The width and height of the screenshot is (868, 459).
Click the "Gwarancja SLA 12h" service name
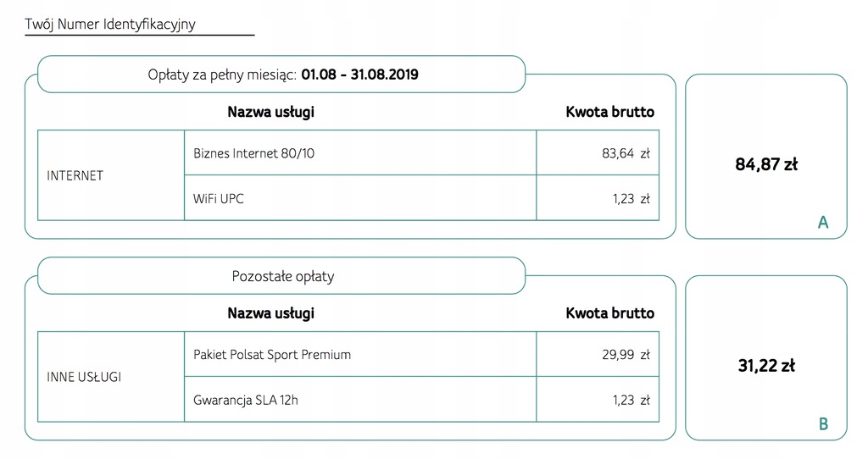click(246, 400)
